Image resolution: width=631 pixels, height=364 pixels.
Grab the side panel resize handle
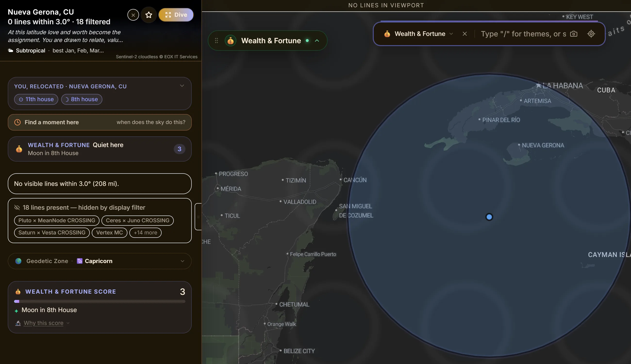(198, 217)
